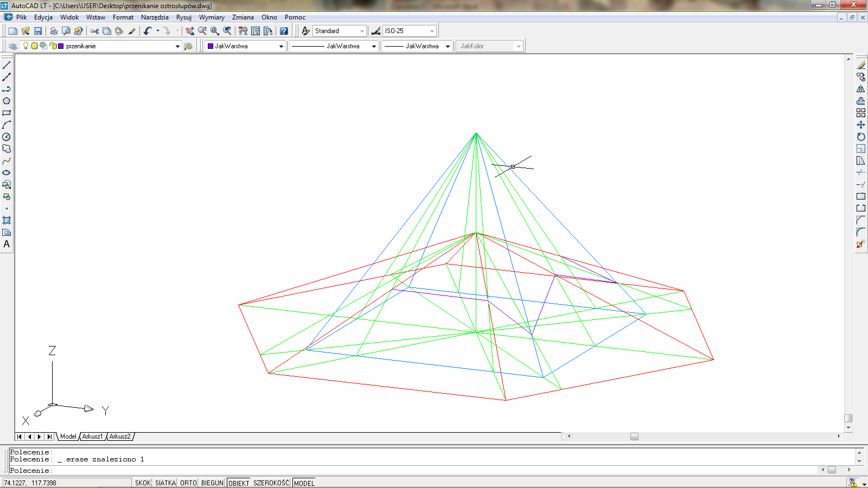868x488 pixels.
Task: Select the Offset tool
Action: 861,101
